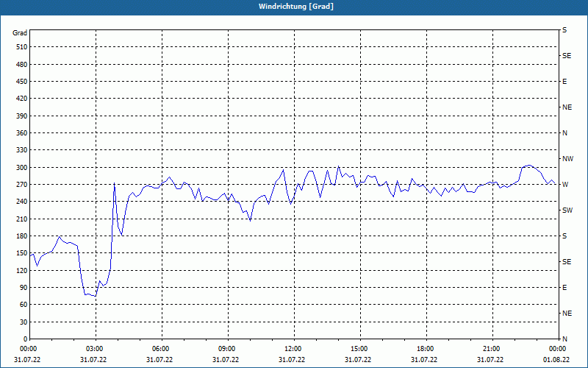Screen dimensions: 588x368
Task: Click the 240 degree axis value
Action: coord(22,202)
